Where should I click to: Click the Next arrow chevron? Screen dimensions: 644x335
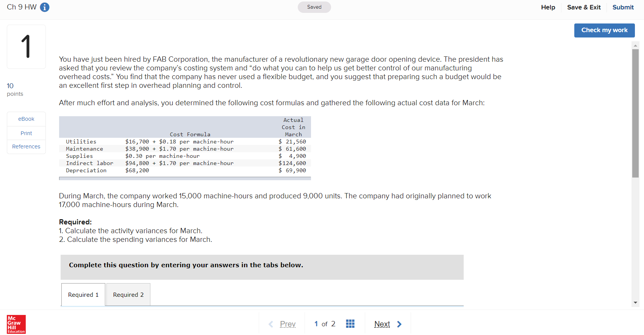[399, 324]
